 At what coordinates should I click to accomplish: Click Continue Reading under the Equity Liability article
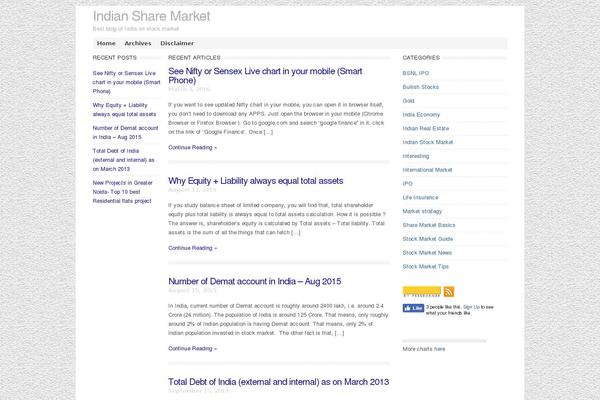pyautogui.click(x=192, y=248)
